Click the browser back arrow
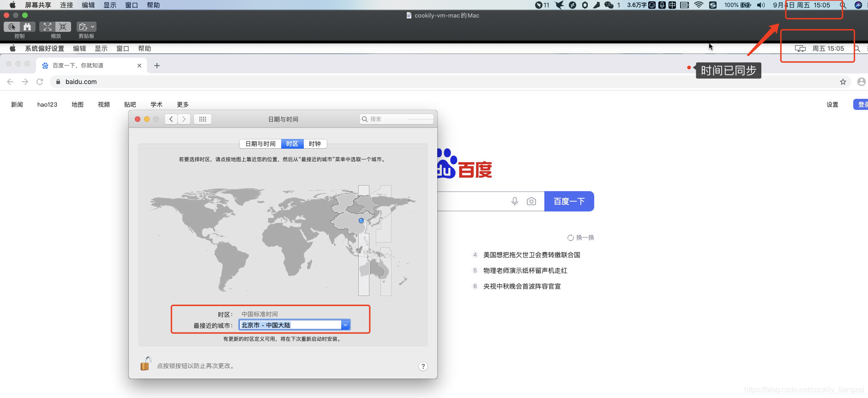This screenshot has width=868, height=398. tap(10, 82)
